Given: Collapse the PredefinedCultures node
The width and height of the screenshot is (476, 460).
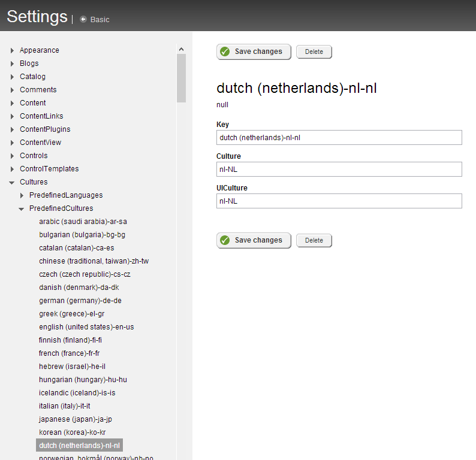Looking at the screenshot, I should (21, 208).
